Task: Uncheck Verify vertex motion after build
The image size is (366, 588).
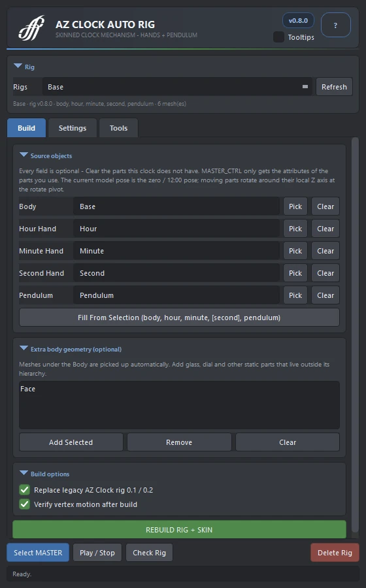Action: 25,504
